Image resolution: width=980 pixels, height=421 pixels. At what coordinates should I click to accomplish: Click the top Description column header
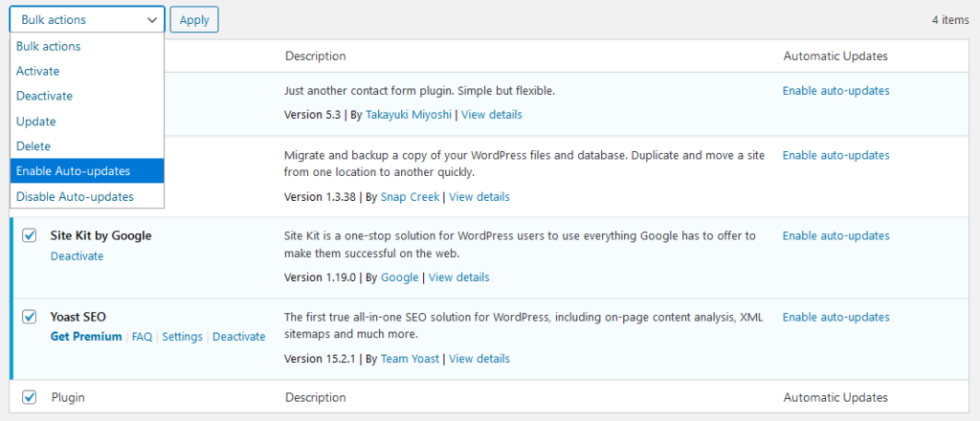(x=316, y=56)
